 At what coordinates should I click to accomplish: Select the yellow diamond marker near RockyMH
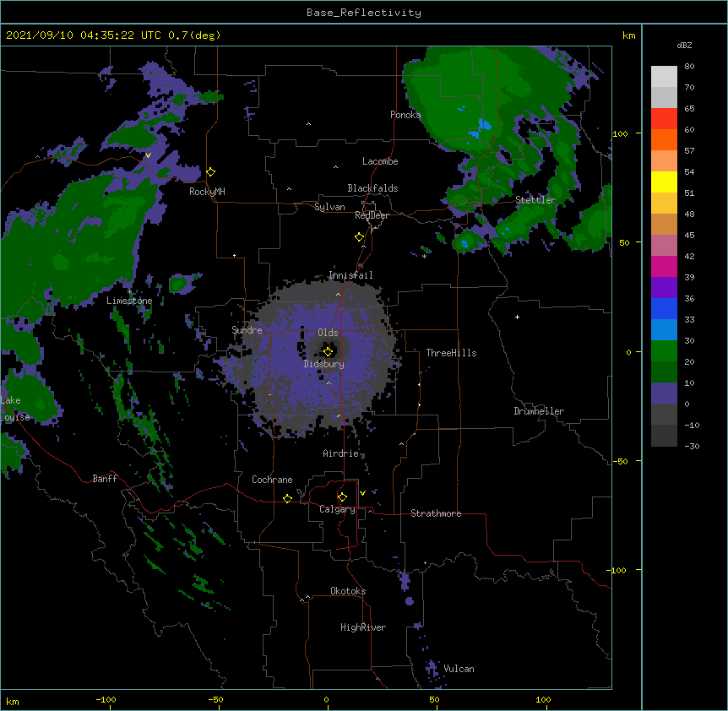tap(211, 172)
